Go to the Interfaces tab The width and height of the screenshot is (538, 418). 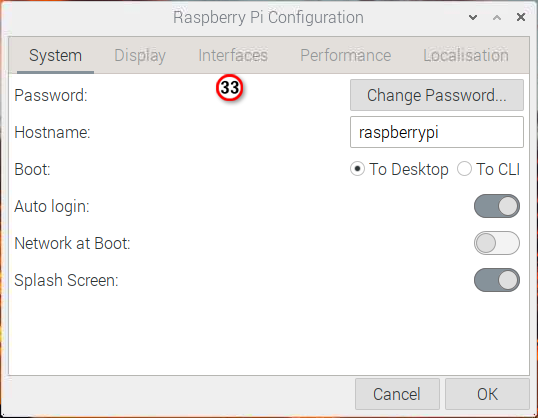233,56
